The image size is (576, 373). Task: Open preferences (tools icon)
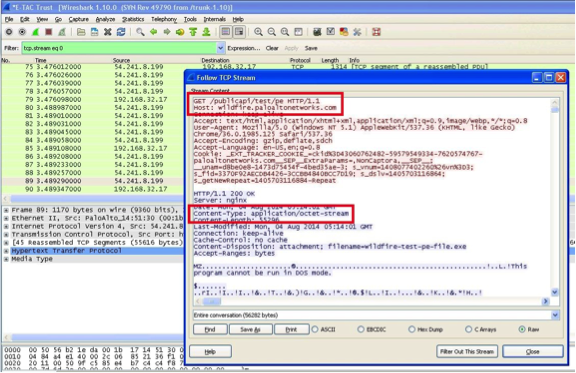click(357, 32)
